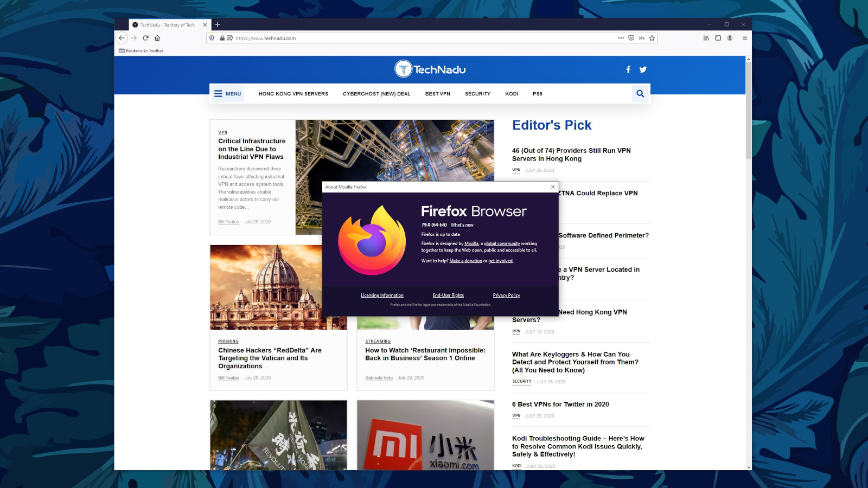Open What Are Keyloggers article
The image size is (868, 488).
coord(575,362)
